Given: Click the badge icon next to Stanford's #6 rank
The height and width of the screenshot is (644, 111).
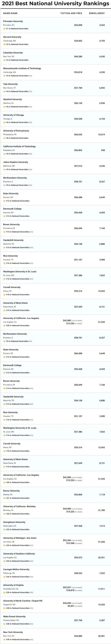Looking at the screenshot, I should [4, 107].
